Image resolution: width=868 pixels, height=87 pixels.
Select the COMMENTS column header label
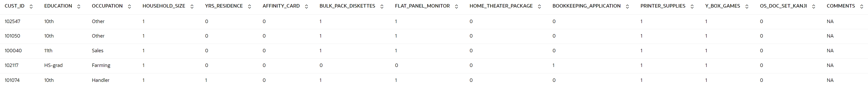[841, 6]
